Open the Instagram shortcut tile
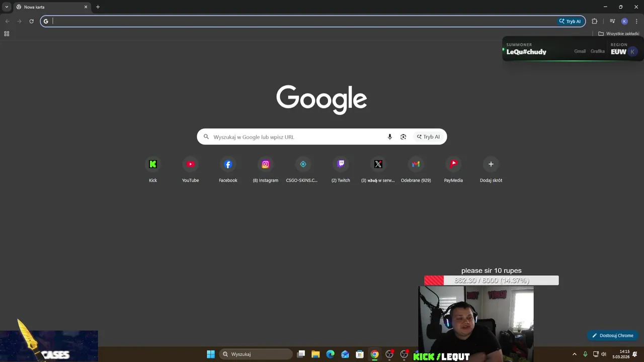 coord(266,170)
